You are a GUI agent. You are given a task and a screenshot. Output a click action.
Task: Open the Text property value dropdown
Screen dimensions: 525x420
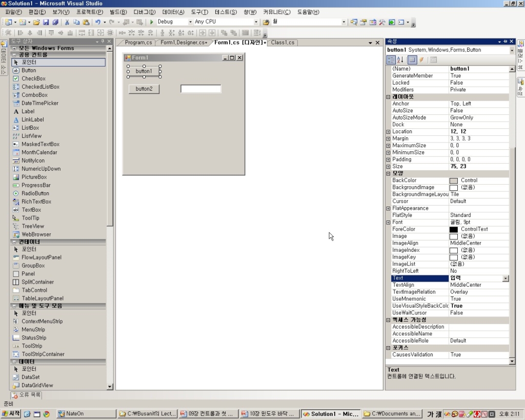(x=506, y=278)
